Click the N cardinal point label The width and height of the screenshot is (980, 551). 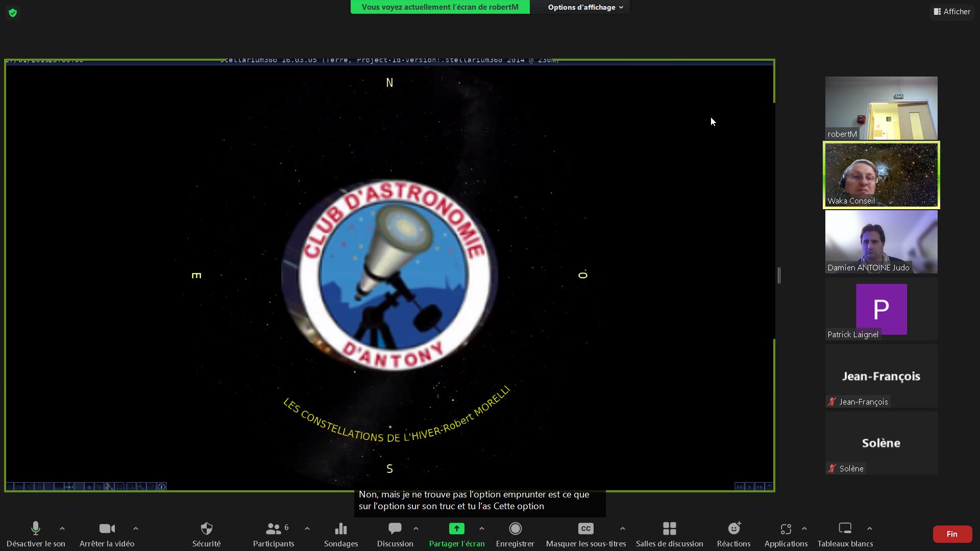[389, 83]
